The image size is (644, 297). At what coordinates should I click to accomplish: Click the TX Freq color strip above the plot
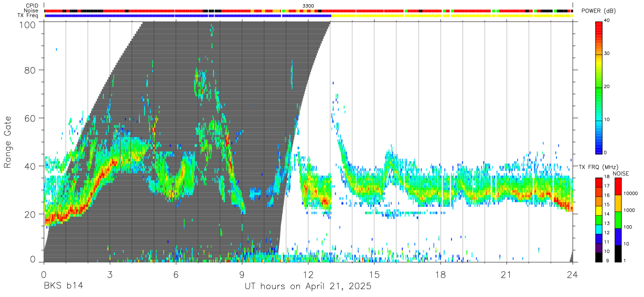[x=308, y=16]
